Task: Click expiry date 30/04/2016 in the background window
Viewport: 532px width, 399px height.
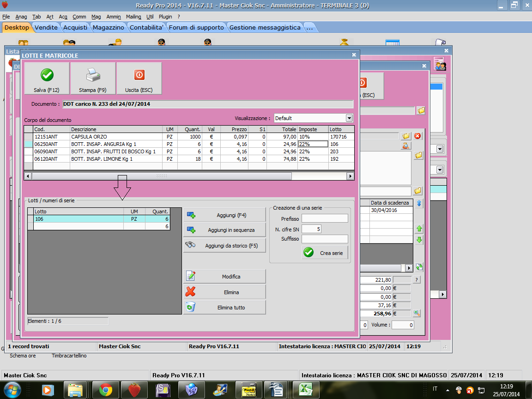Action: click(x=384, y=210)
